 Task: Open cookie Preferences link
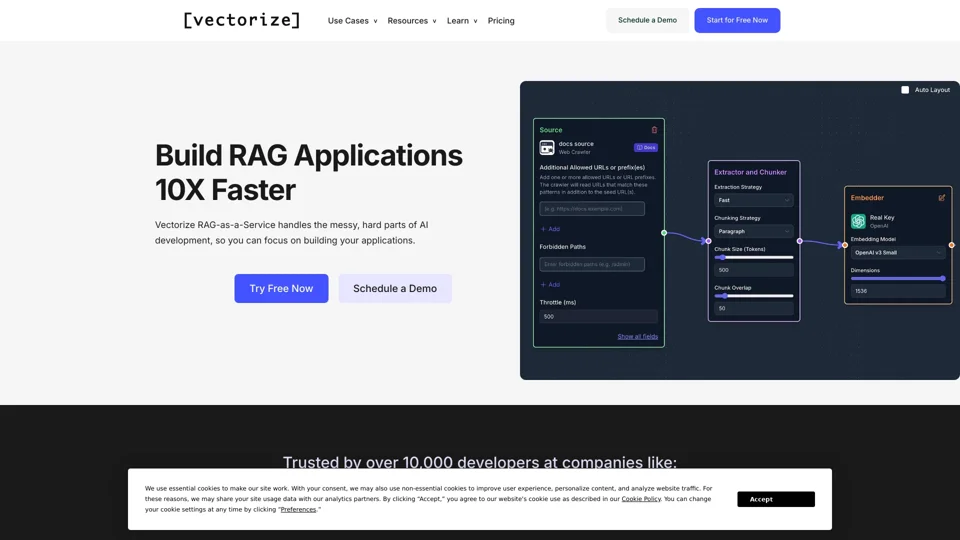[x=298, y=509]
